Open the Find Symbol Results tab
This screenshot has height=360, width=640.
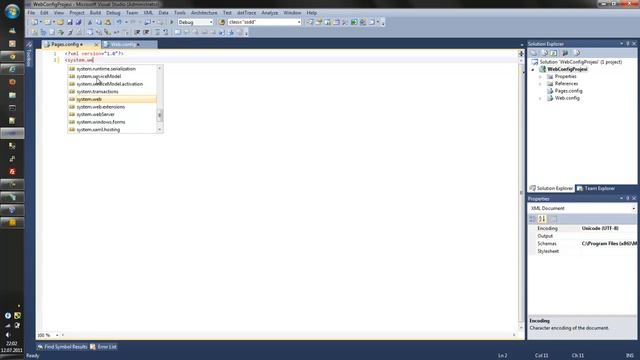tap(62, 347)
